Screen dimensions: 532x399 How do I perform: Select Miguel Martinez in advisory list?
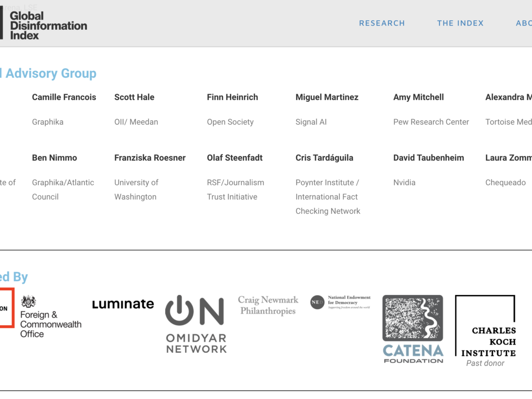tap(327, 97)
